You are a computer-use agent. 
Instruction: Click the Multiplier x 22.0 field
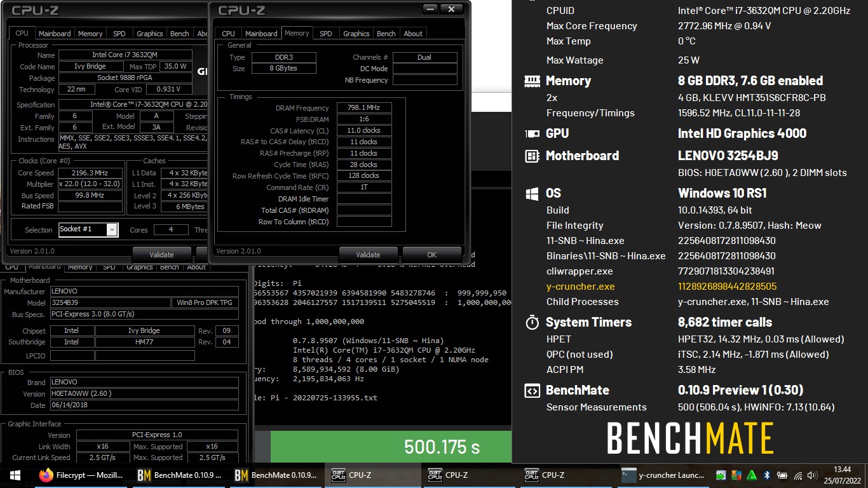coord(90,184)
